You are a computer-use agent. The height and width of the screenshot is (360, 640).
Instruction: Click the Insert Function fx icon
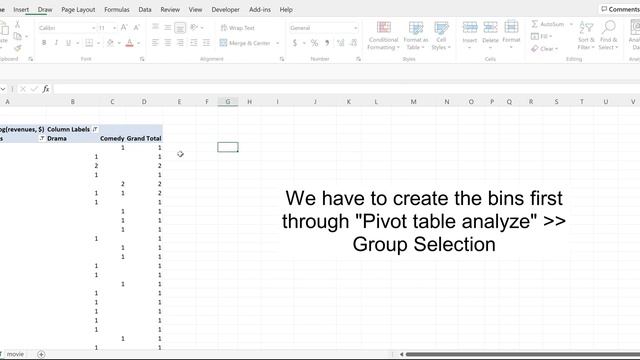click(46, 89)
